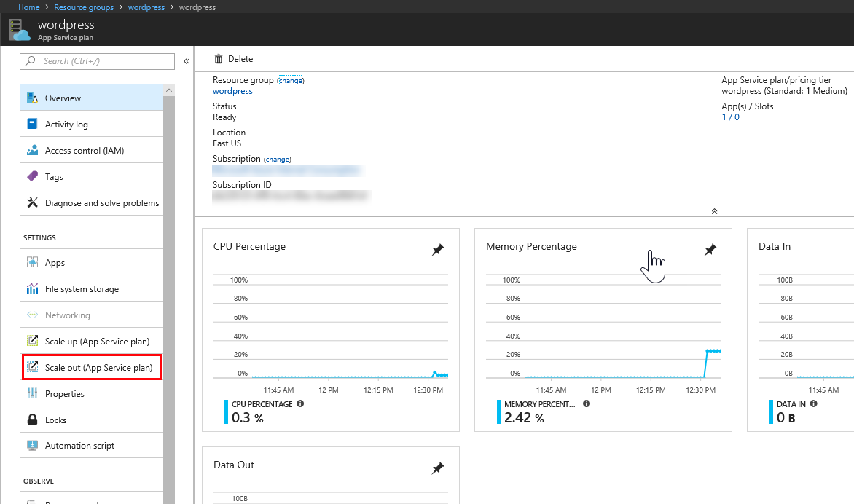Viewport: 854px width, 504px height.
Task: Open Scale out (App Service plan)
Action: click(x=92, y=367)
